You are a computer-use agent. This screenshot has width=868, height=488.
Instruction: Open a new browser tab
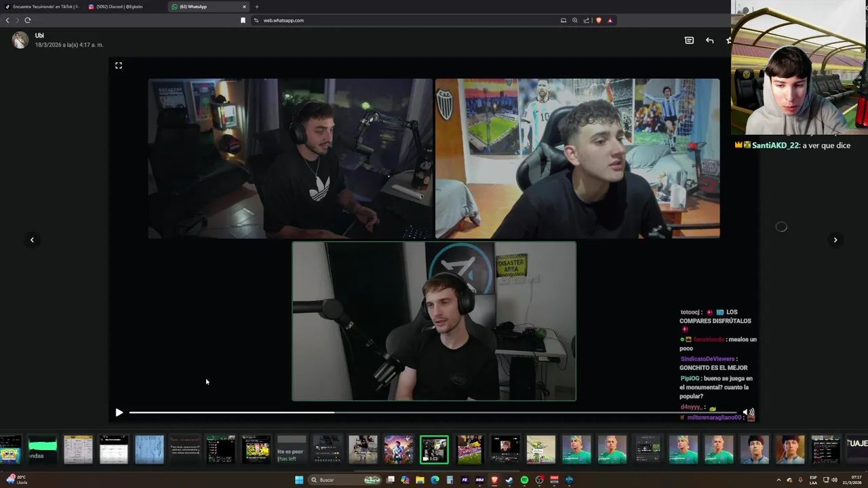256,7
